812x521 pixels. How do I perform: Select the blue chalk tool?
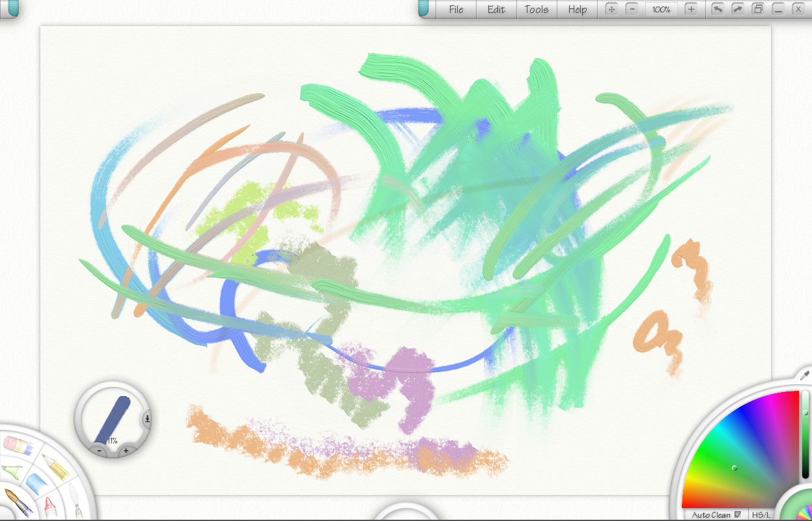[38, 485]
